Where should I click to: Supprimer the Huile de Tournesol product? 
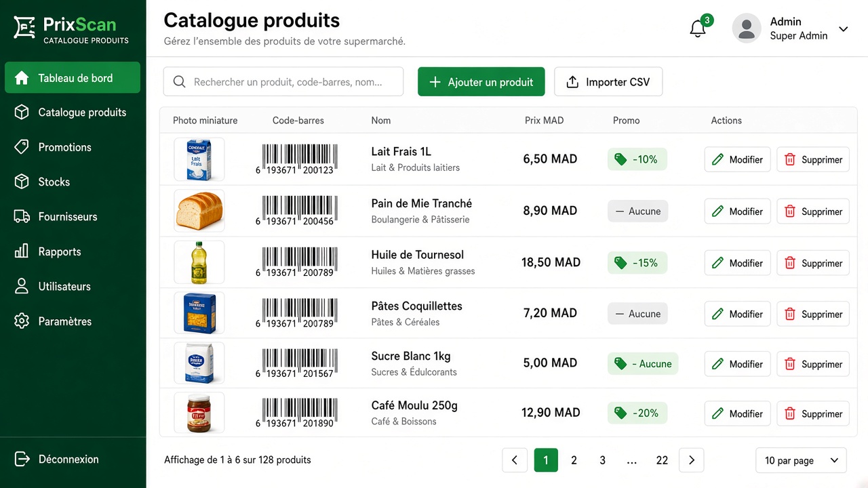click(x=813, y=263)
